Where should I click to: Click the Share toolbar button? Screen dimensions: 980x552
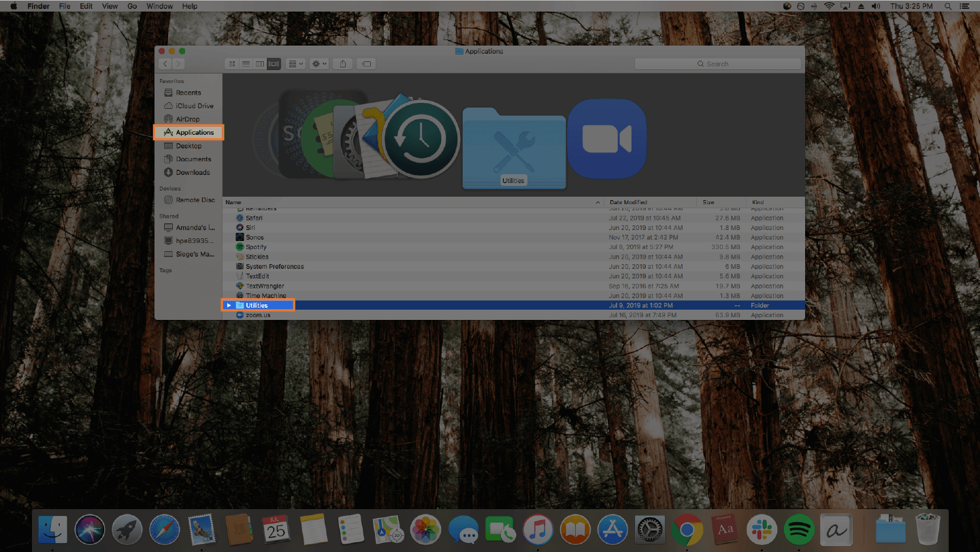click(343, 63)
